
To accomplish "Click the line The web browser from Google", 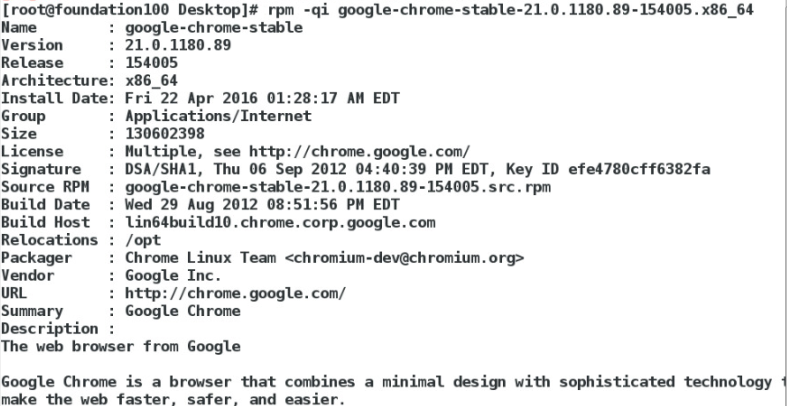I will click(121, 347).
